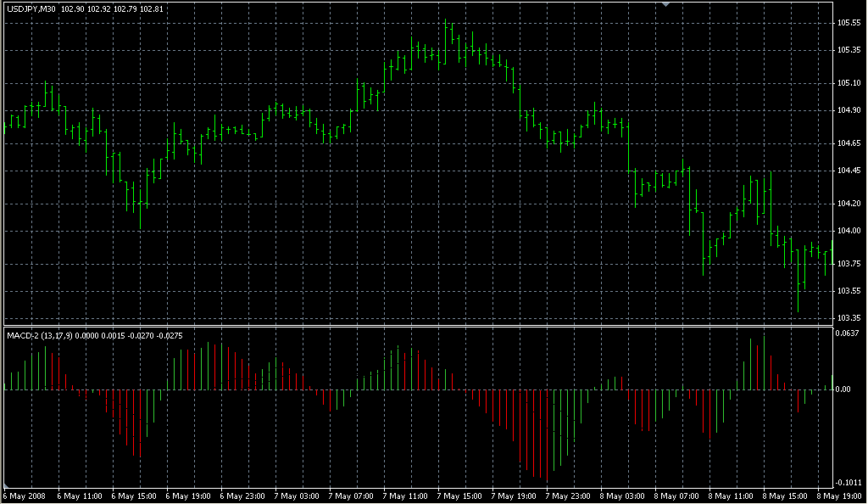
Task: Click the 105.55 price axis label
Action: click(x=849, y=23)
